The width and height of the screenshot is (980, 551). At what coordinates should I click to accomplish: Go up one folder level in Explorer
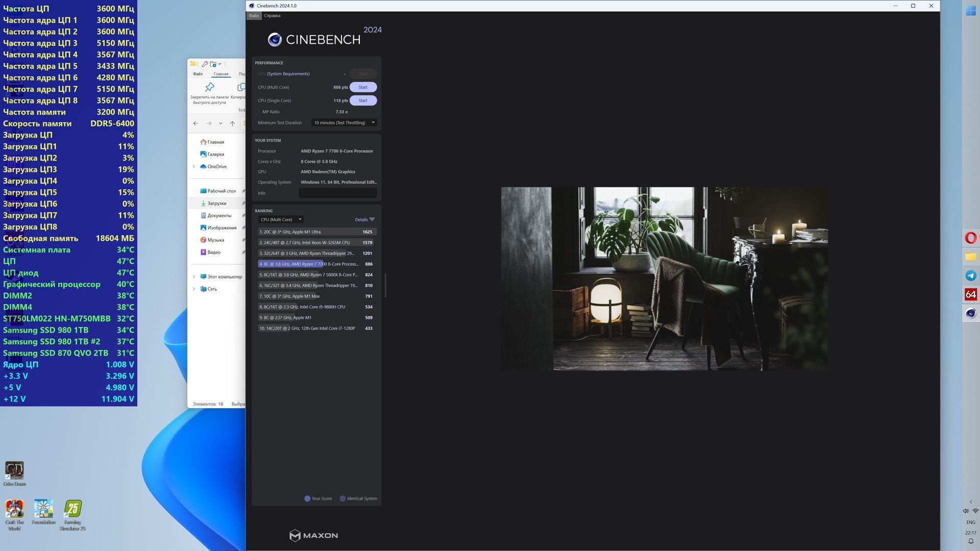pyautogui.click(x=232, y=123)
